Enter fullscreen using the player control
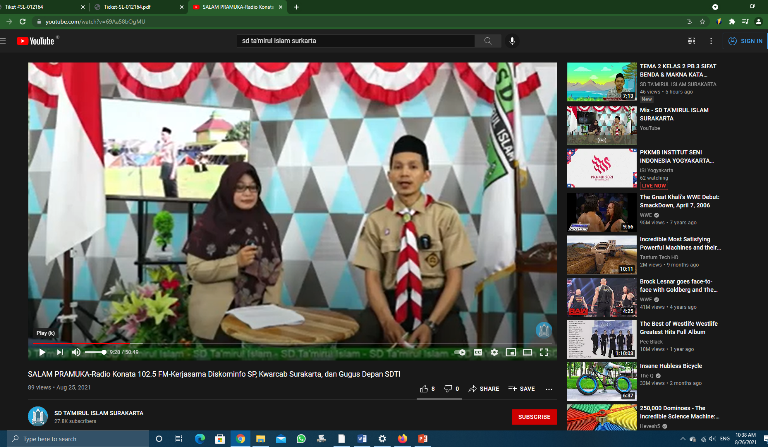 (x=544, y=352)
